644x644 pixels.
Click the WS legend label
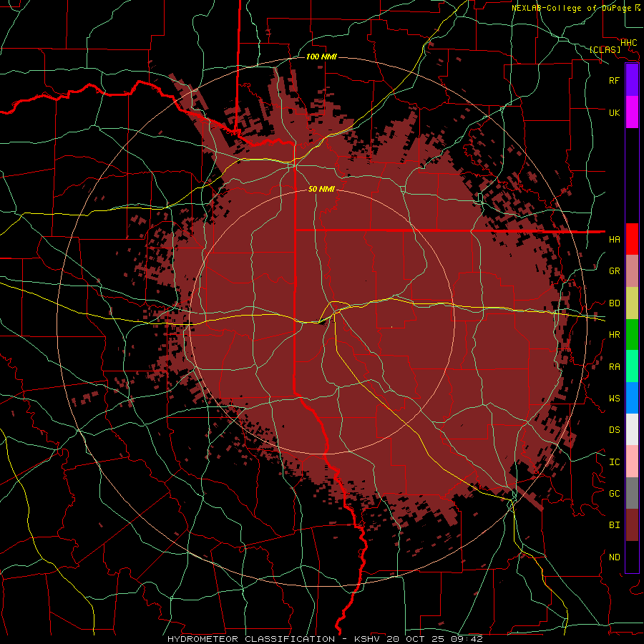tap(615, 399)
